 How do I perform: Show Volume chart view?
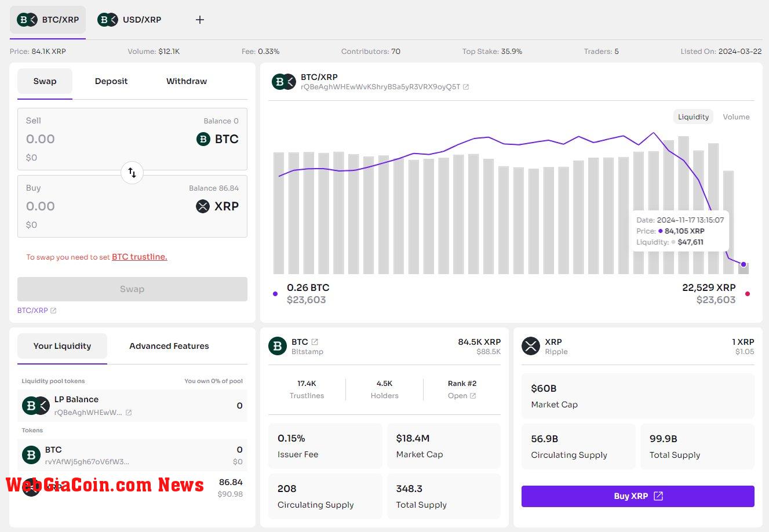(736, 117)
